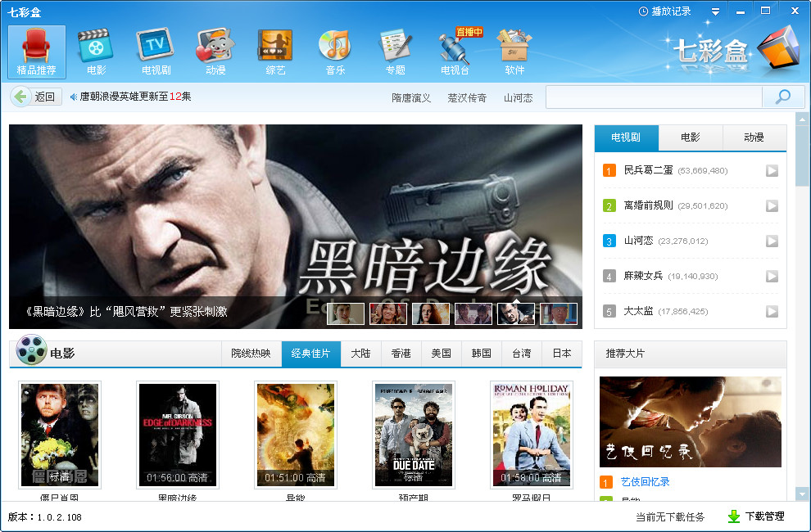Viewport: 811px width, 532px height.
Task: Click the page scrollbar down arrow
Action: coord(802,494)
